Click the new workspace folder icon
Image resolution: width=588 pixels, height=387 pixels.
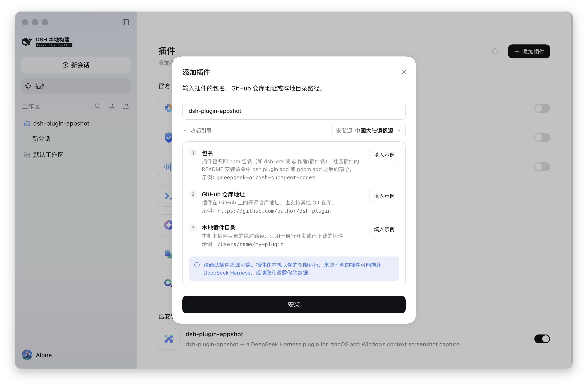pos(126,106)
